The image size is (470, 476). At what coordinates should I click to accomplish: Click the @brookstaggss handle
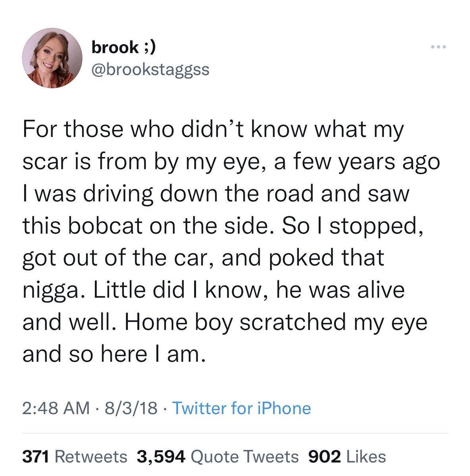[x=150, y=69]
